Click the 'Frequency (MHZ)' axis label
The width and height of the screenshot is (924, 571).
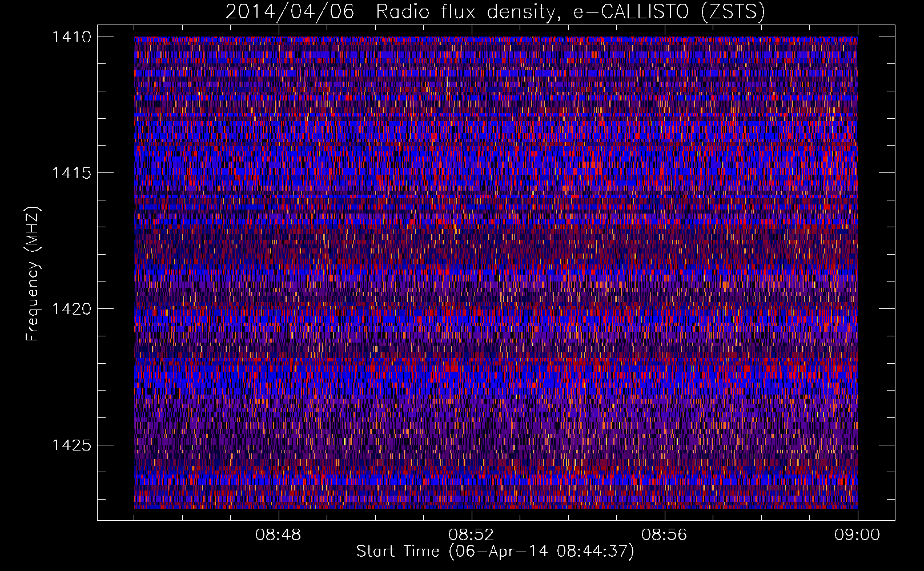(x=33, y=274)
